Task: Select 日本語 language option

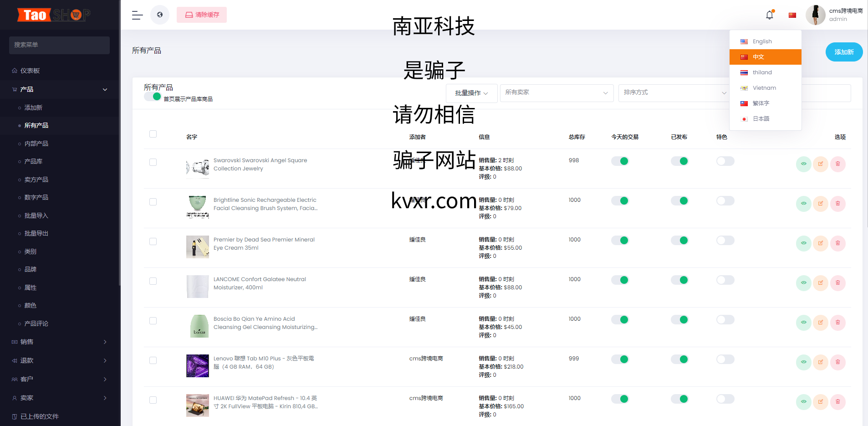Action: tap(765, 119)
